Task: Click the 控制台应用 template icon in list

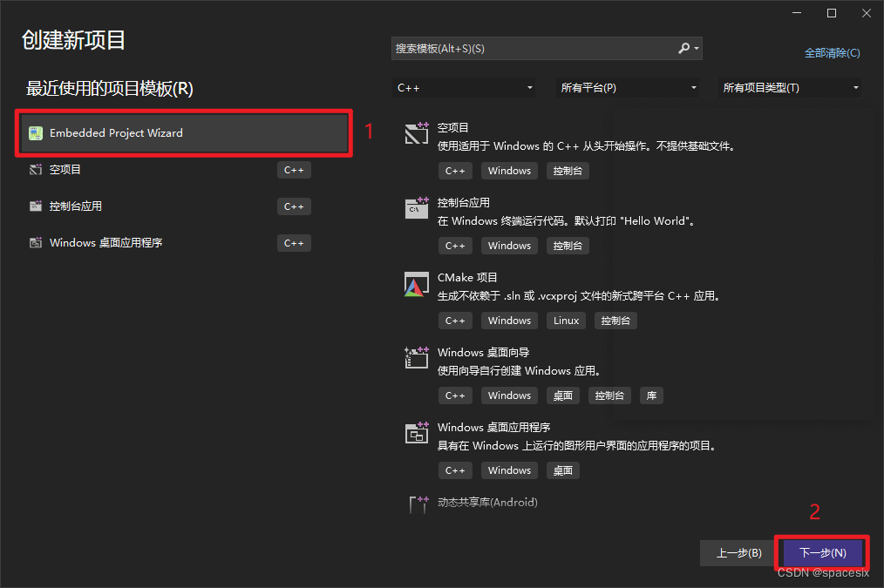Action: point(417,208)
